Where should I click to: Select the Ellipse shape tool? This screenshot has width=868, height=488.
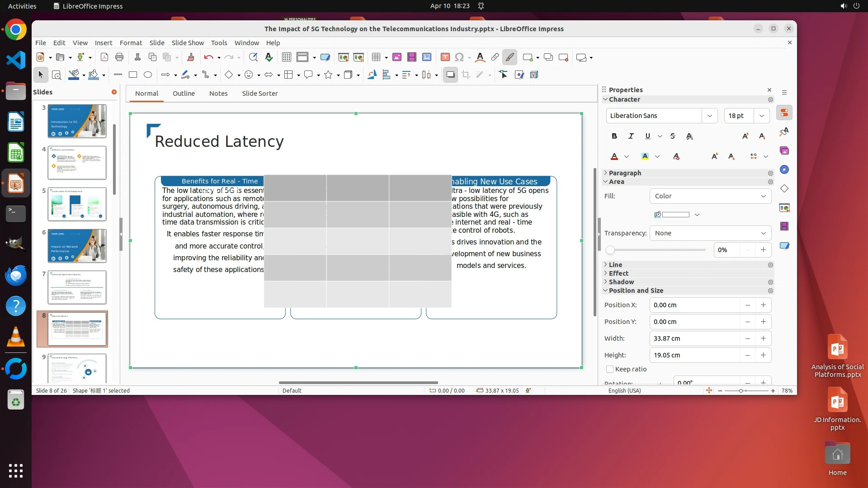[x=148, y=75]
